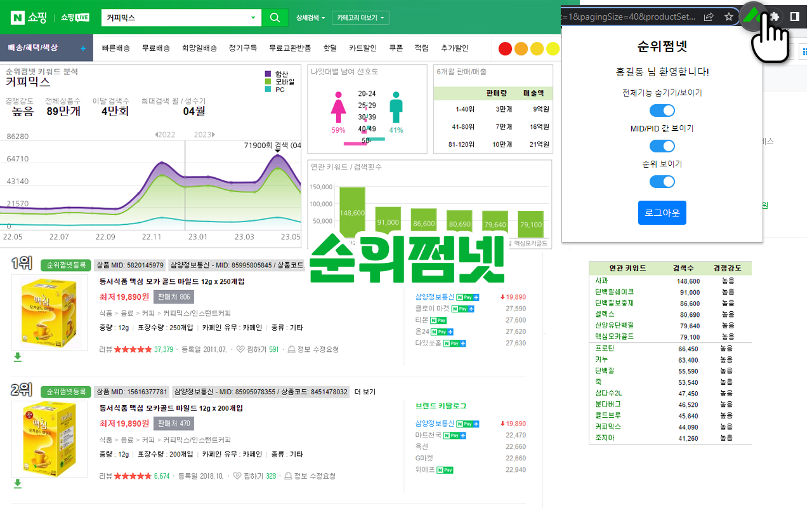Expand 더 보기 on the second-ranked product
Image resolution: width=812 pixels, height=508 pixels.
point(365,392)
